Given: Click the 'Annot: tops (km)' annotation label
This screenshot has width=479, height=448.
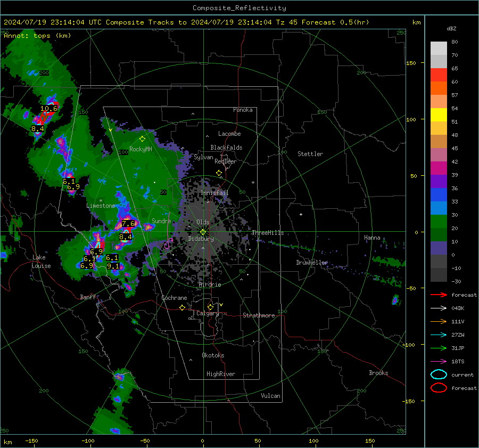Looking at the screenshot, I should (x=37, y=36).
